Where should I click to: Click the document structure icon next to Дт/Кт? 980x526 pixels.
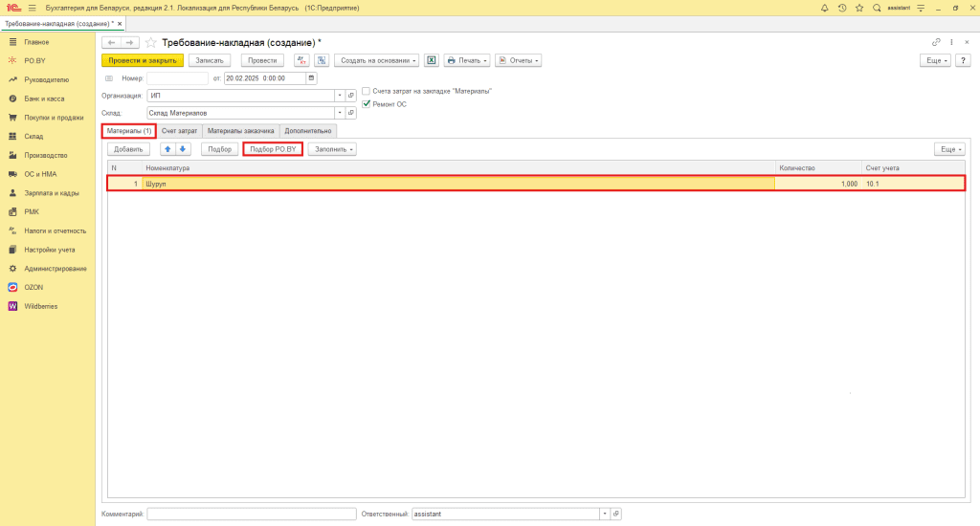point(322,60)
